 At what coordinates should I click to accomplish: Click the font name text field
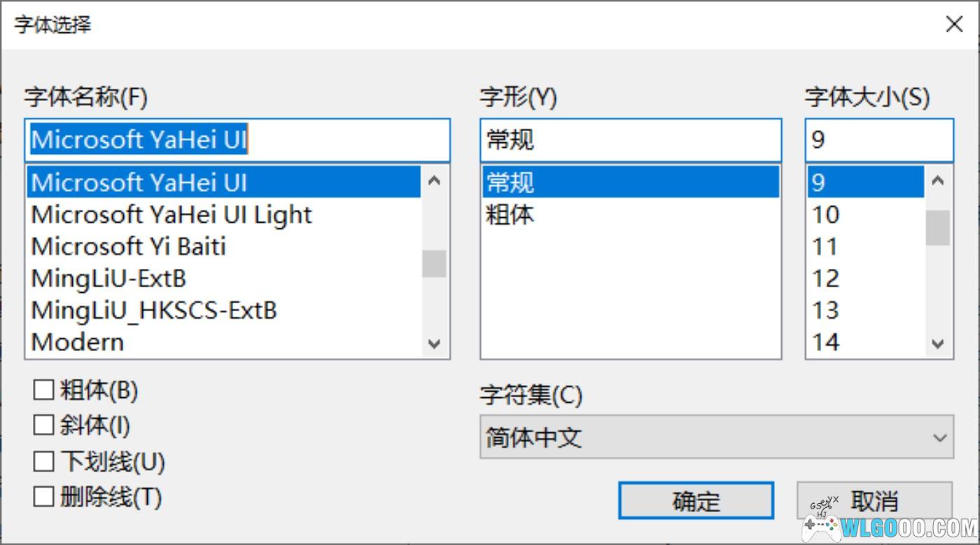[237, 140]
